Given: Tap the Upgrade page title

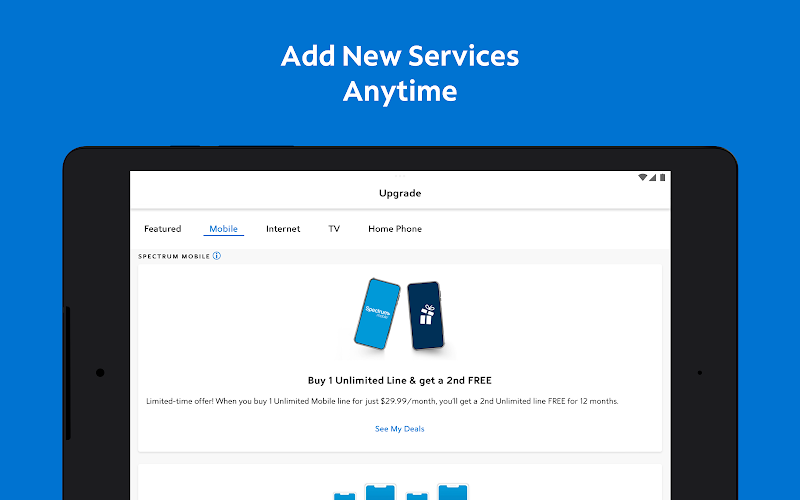Looking at the screenshot, I should click(400, 193).
